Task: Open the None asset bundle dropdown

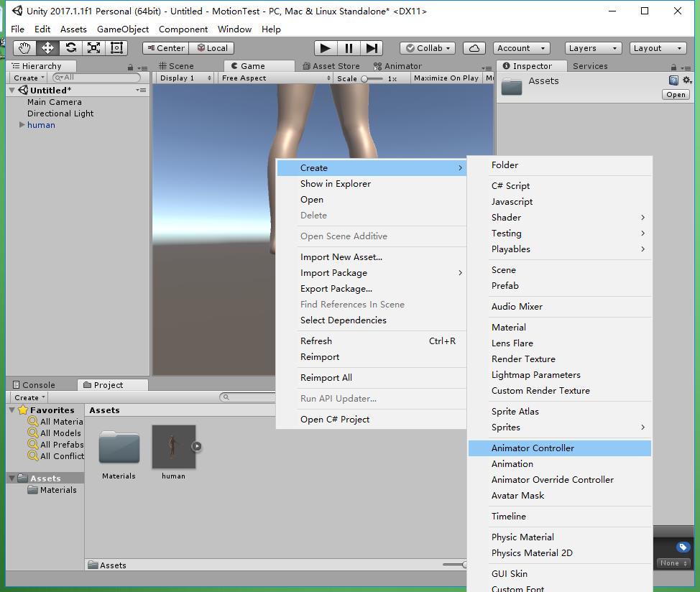Action: click(x=673, y=563)
